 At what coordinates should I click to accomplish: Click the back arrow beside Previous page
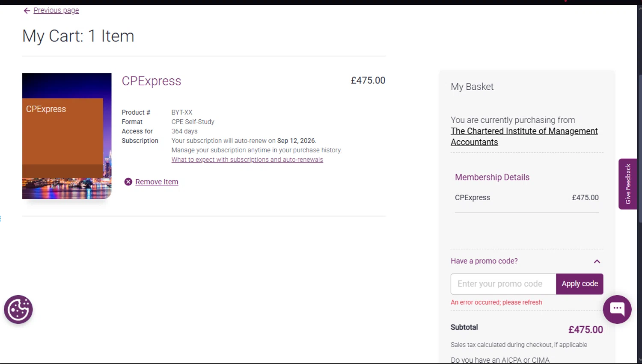point(27,11)
